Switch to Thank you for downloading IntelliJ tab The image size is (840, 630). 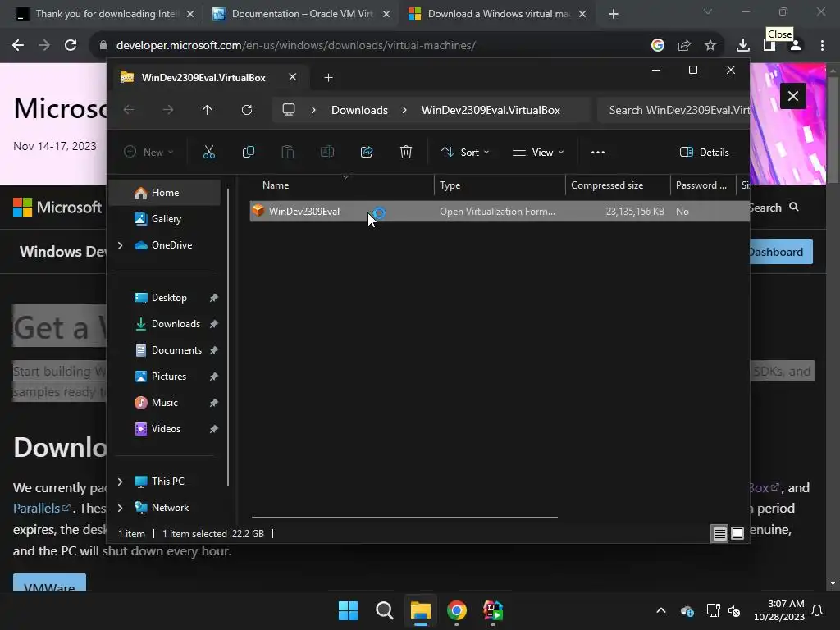[104, 14]
